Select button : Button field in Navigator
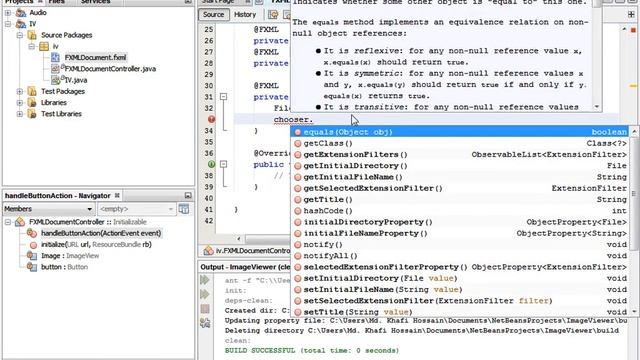 coord(64,267)
